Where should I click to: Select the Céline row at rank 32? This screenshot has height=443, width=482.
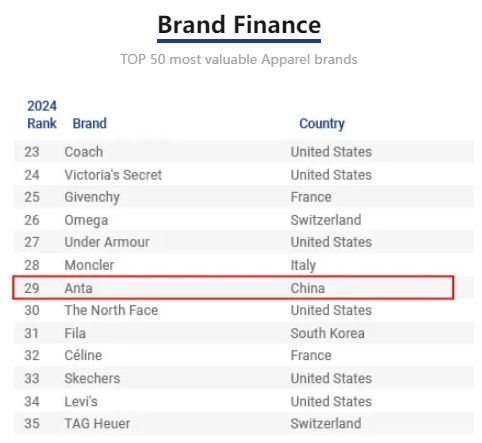point(244,355)
